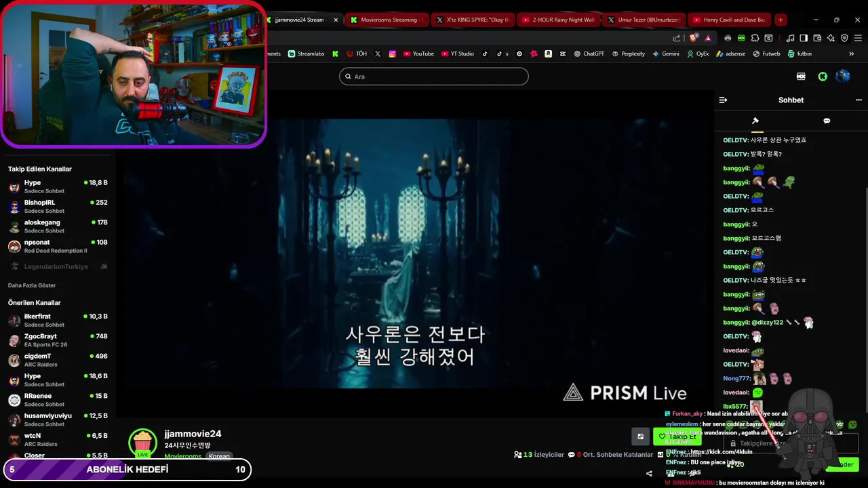This screenshot has height=488, width=868.
Task: Switch to the Henry Cavill and Dave Bautista tab
Action: tap(730, 20)
